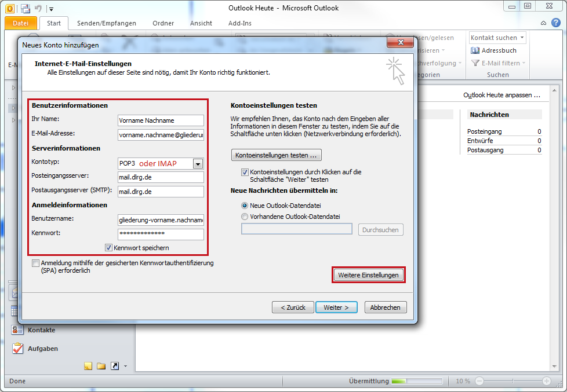Toggle Kontoeinstellungen durch Klicken auf Weiter testen checkbox
The height and width of the screenshot is (392, 567).
point(245,173)
